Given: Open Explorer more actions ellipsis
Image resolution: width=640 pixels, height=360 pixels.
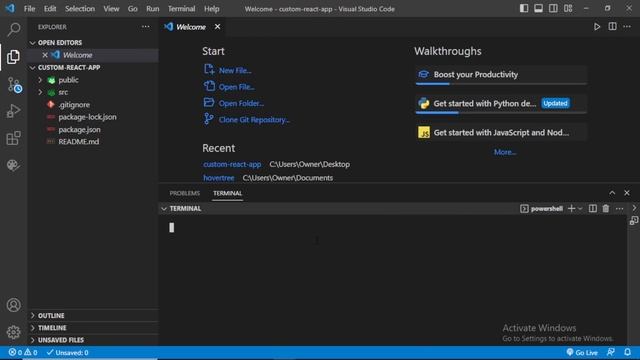Looking at the screenshot, I should pyautogui.click(x=146, y=27).
